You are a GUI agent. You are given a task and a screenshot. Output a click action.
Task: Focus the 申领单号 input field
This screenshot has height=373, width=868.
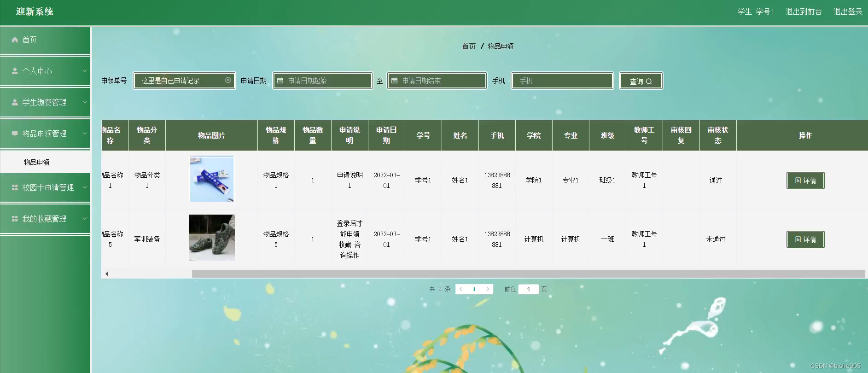pos(184,81)
